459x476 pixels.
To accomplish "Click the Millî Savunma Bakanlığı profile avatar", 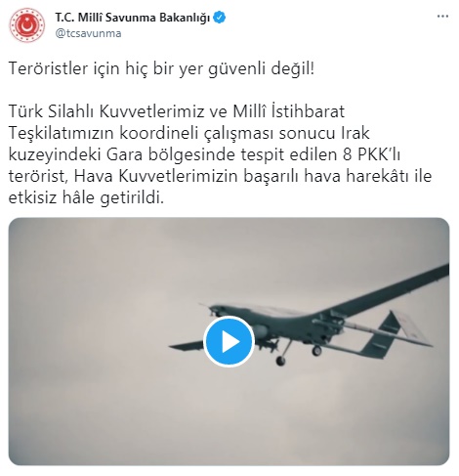I will [27, 25].
